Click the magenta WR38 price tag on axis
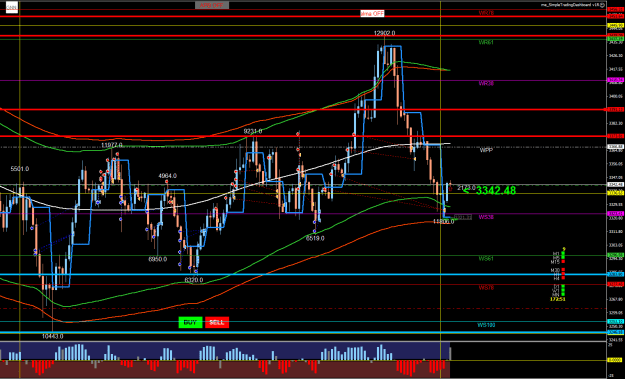Viewport: 625px width, 379px height. (615, 80)
